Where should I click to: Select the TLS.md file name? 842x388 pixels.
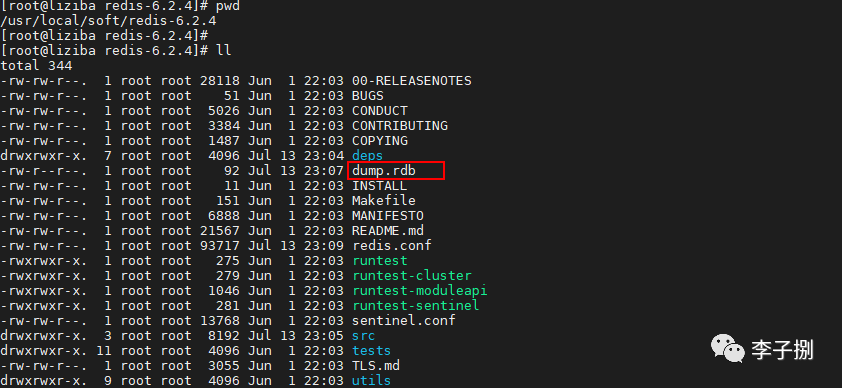click(376, 367)
